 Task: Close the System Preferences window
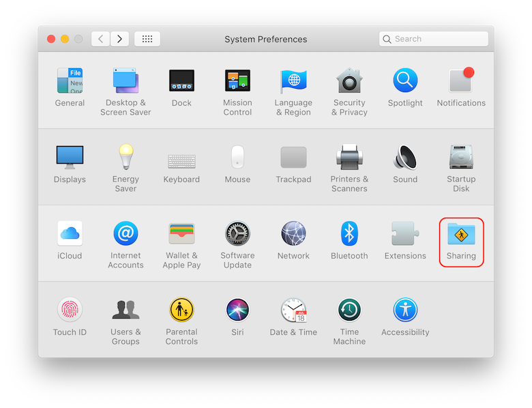pyautogui.click(x=51, y=39)
